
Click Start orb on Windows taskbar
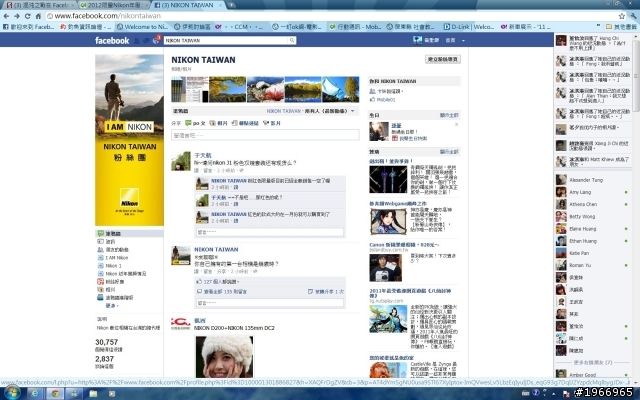pos(12,393)
